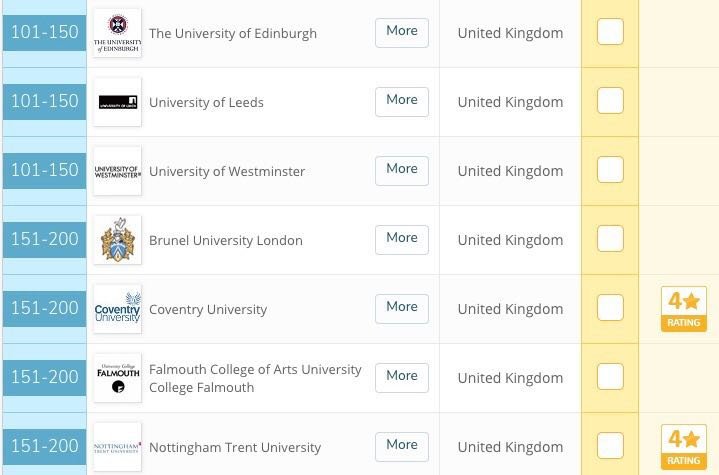Expand More details for University of Westminster
The image size is (719, 475).
click(x=402, y=170)
